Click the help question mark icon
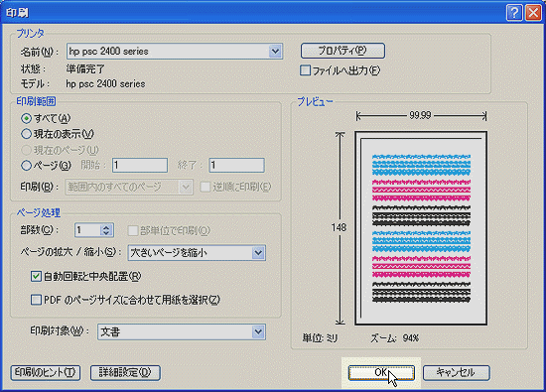 click(x=514, y=13)
